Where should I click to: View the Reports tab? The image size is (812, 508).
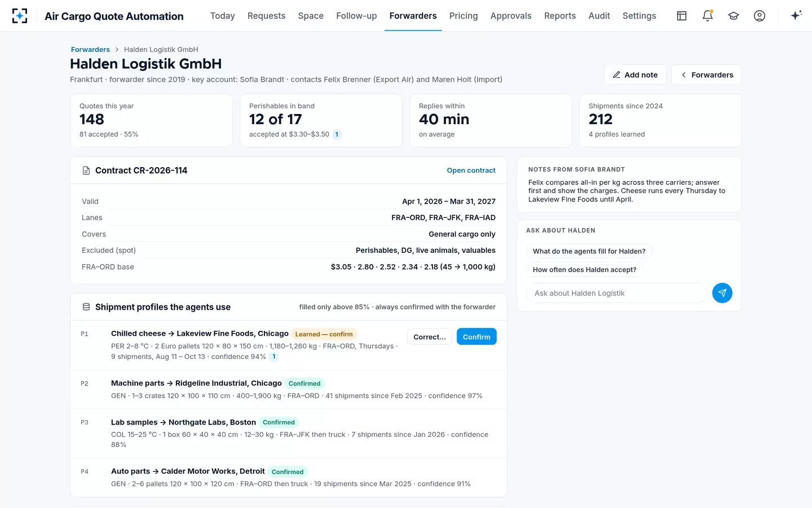560,16
